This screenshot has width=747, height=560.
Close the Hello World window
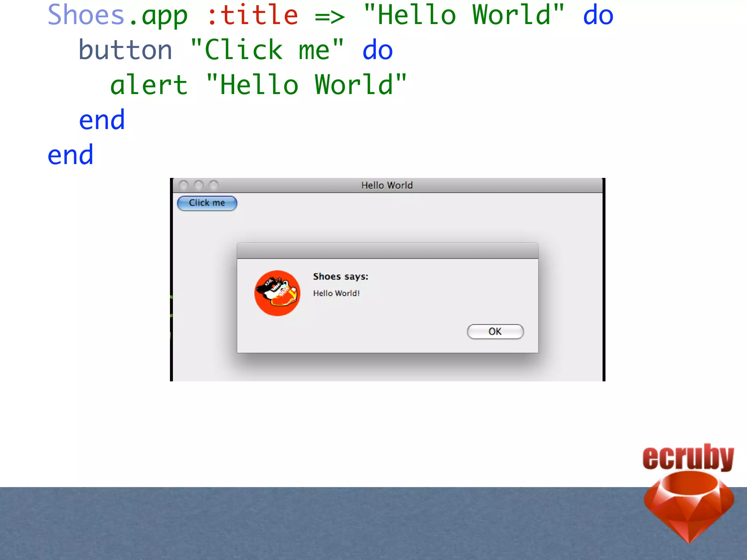pos(183,185)
